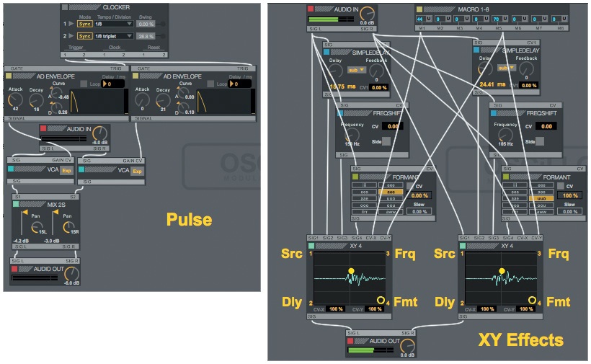
Task: Toggle red square on the XY Effects AUDIO OUT
Action: (350, 341)
